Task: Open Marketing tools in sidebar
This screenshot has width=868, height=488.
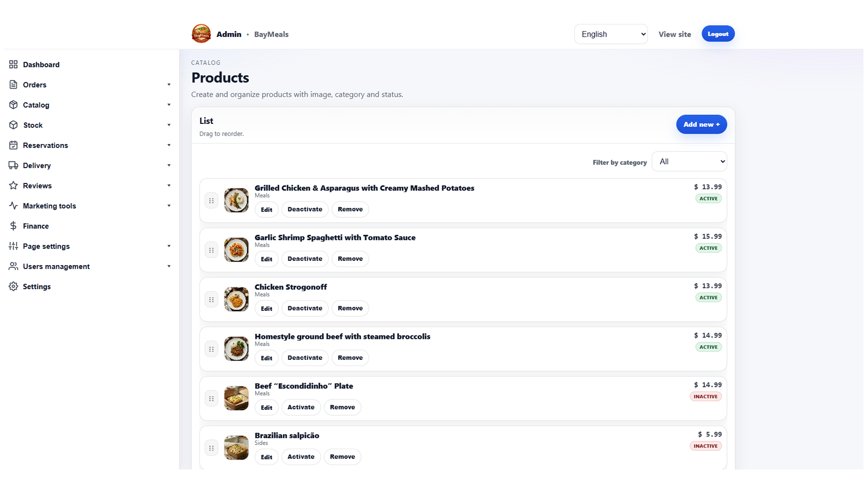Action: (90, 206)
